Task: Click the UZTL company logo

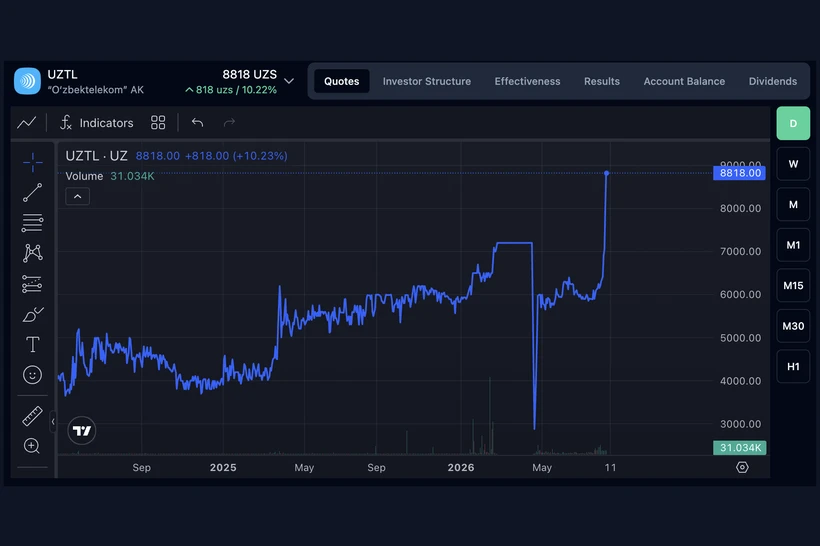Action: pos(27,81)
